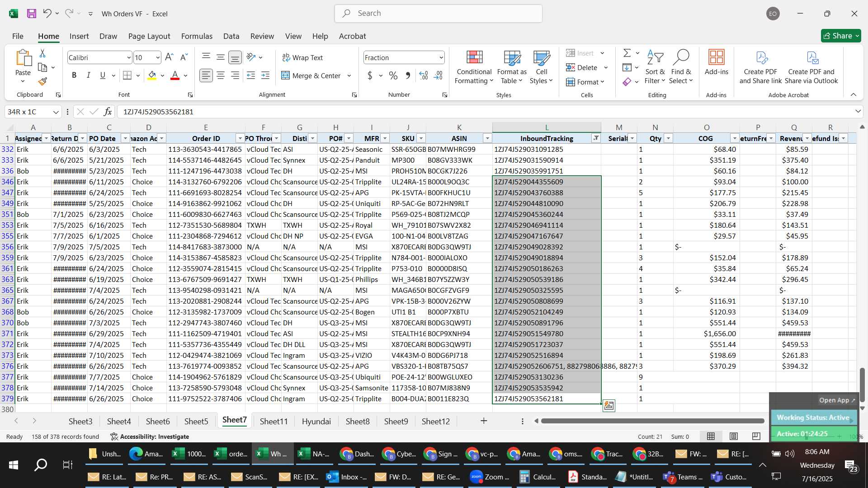Open the Acrobat ribbon tab
The image size is (868, 488).
coord(352,36)
